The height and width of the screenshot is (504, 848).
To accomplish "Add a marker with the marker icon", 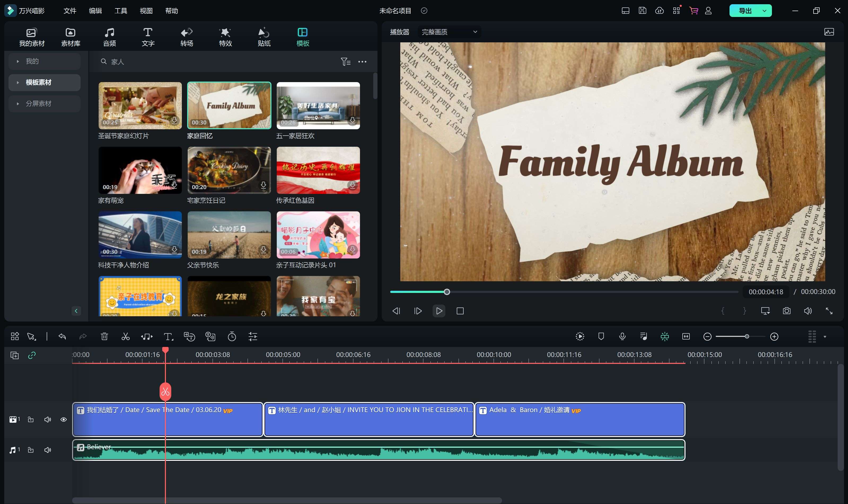I will click(x=601, y=337).
